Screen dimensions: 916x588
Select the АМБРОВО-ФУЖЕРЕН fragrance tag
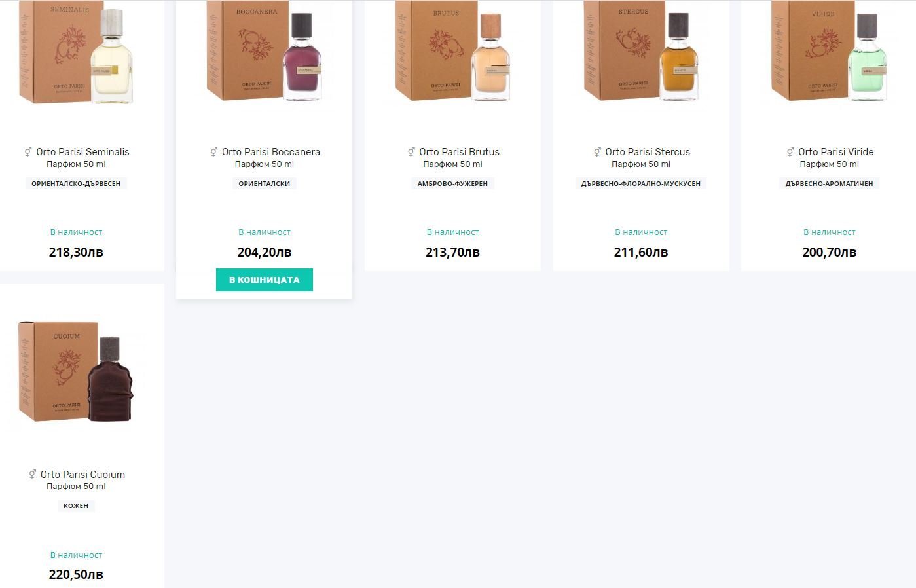pos(452,184)
